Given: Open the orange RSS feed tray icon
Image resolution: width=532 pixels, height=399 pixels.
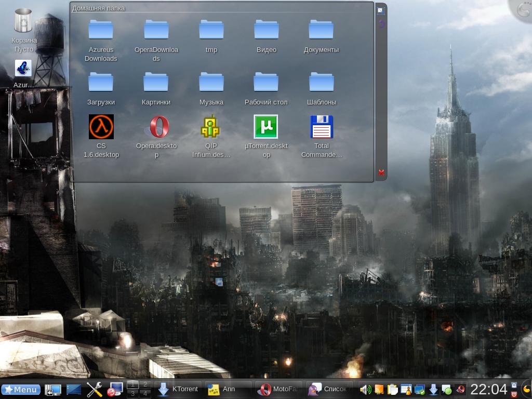Looking at the screenshot, I should pyautogui.click(x=379, y=390).
